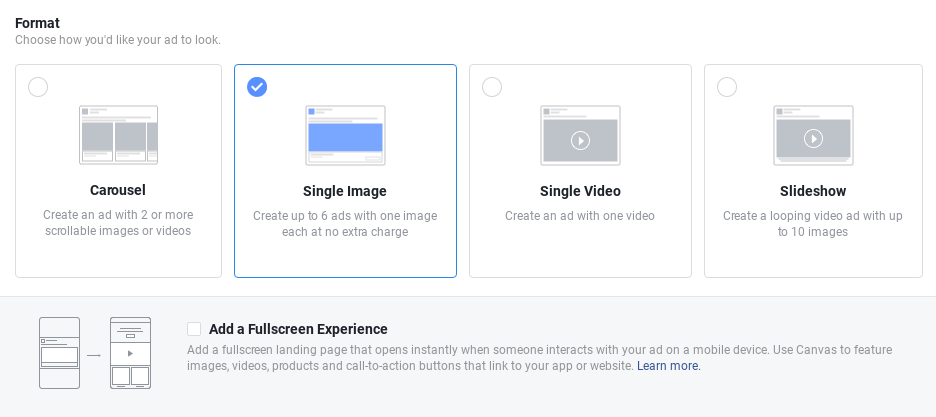Screen dimensions: 936x417
Task: Click the fullscreen canvas layout illustration
Action: coord(130,353)
